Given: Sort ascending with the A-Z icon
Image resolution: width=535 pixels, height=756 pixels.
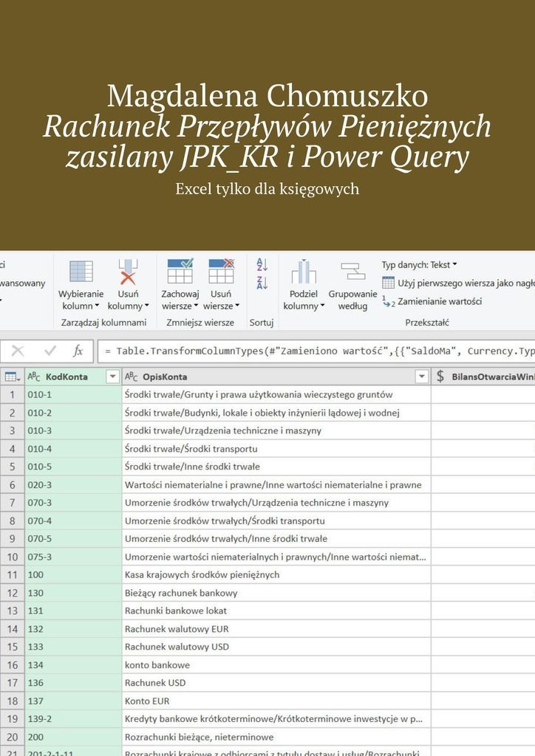Looking at the screenshot, I should tap(262, 264).
